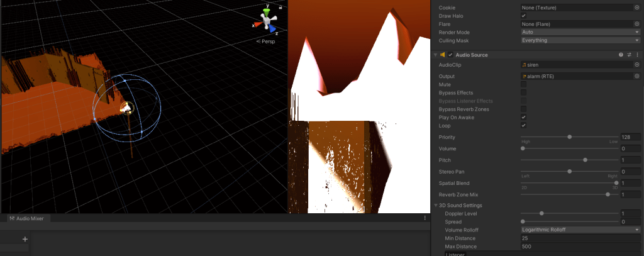
Task: Click the green Y axis on scene gizmo
Action: pos(267,12)
